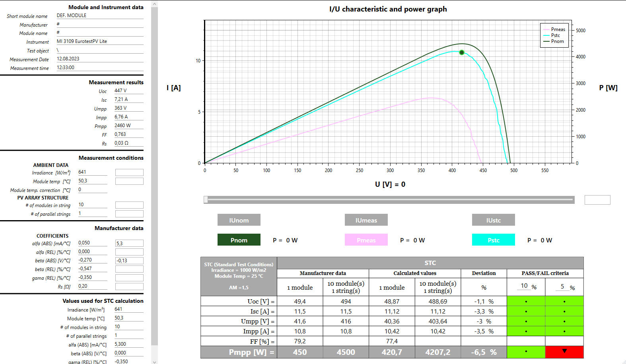The width and height of the screenshot is (626, 364).
Task: Toggle the IUmeas curve button
Action: pos(366,220)
